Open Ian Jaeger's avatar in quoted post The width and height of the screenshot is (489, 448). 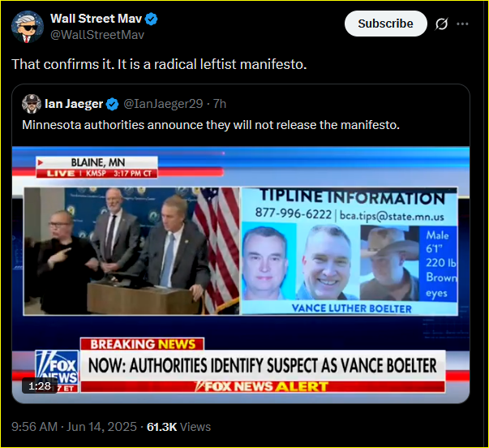pos(32,104)
